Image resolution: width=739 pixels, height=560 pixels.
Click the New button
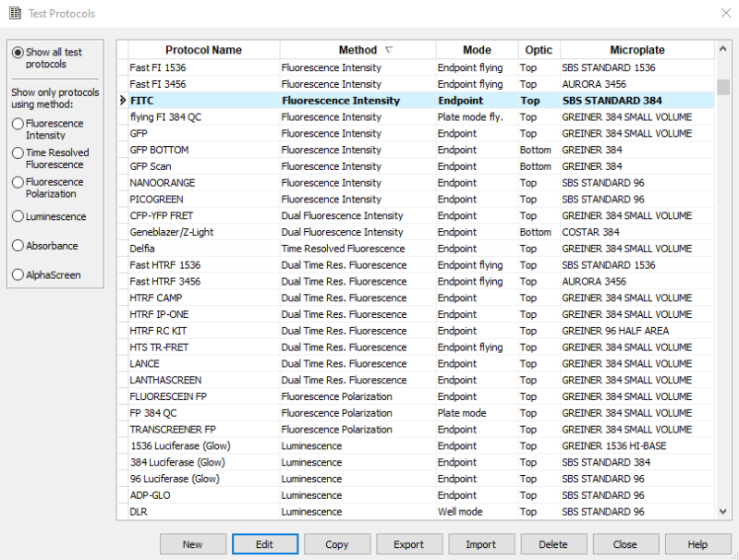[x=193, y=544]
